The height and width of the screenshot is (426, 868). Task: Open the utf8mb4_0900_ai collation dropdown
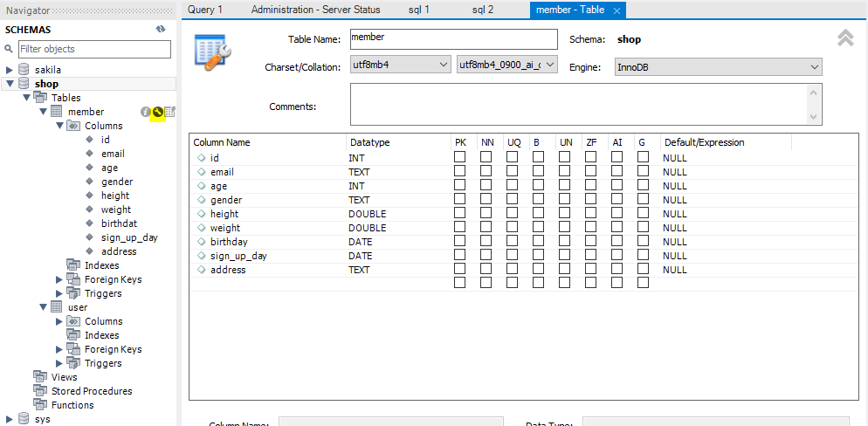[x=506, y=65]
